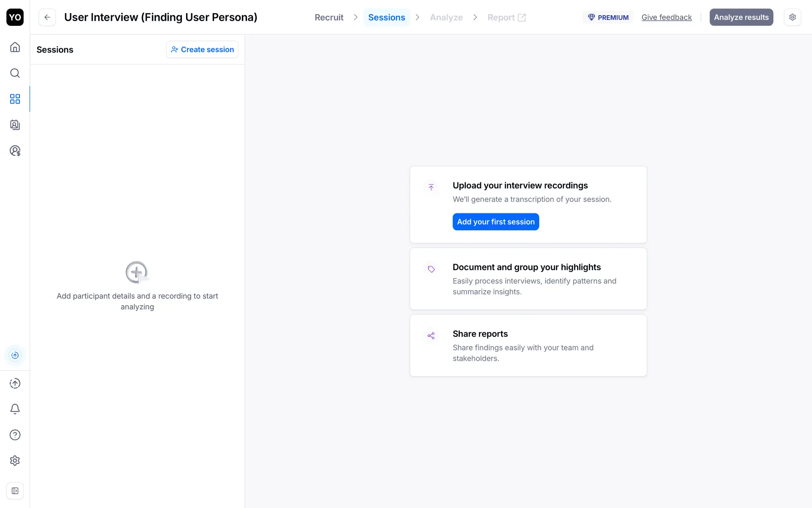Open the sidebar settings gear
This screenshot has height=508, width=812.
[x=15, y=461]
